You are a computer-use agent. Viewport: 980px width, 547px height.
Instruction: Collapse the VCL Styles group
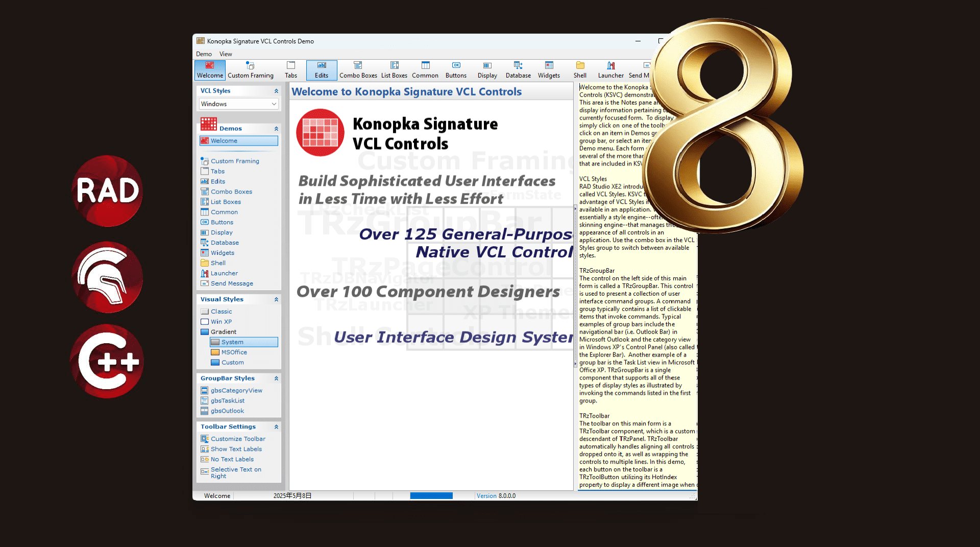[276, 91]
